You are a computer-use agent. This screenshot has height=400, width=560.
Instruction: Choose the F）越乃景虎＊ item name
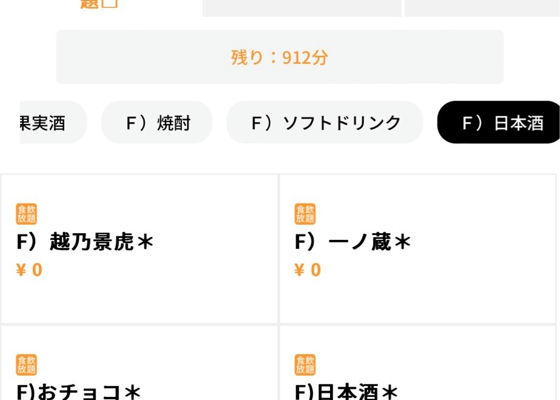coord(85,242)
